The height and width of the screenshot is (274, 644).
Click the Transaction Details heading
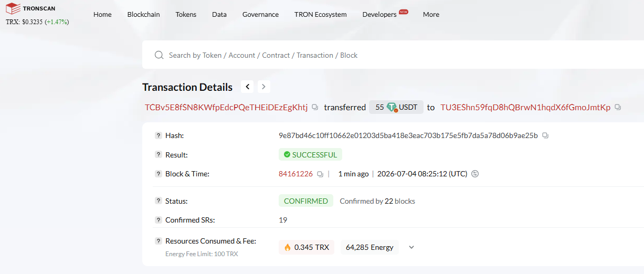(x=187, y=87)
